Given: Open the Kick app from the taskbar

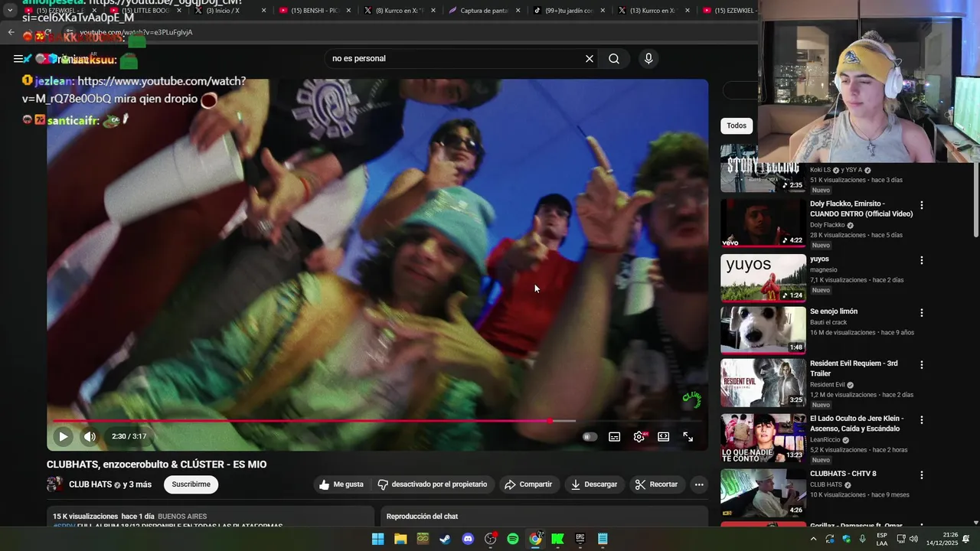Looking at the screenshot, I should click(557, 539).
